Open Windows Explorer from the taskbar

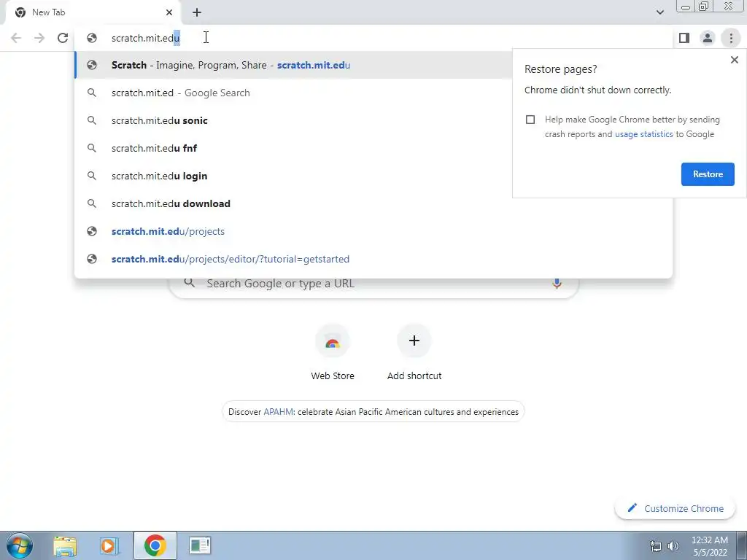click(65, 545)
